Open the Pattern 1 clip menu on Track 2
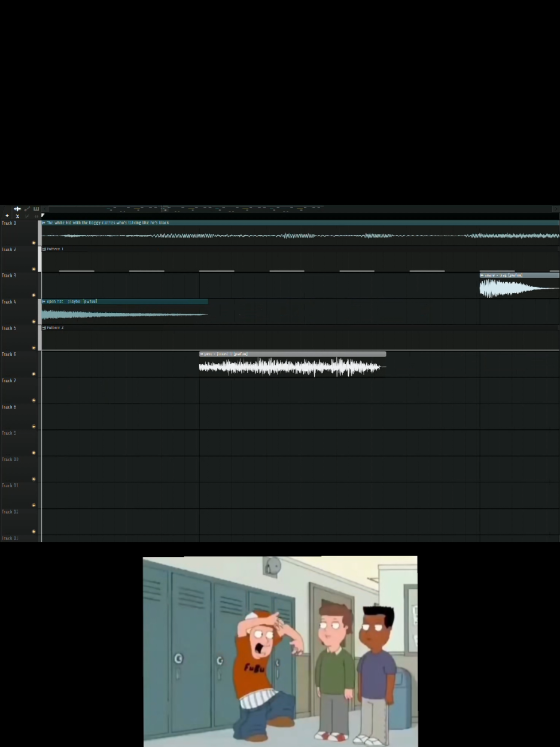This screenshot has width=560, height=747. coord(44,249)
